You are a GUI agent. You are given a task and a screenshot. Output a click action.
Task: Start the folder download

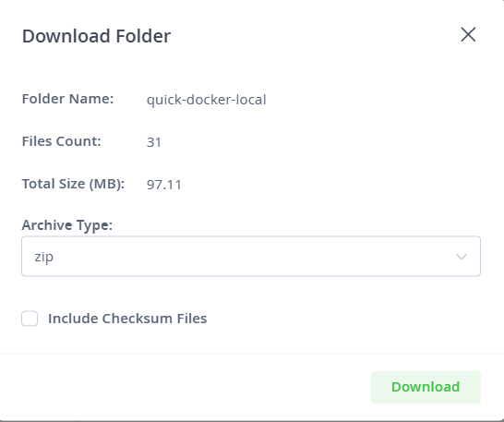pos(426,387)
